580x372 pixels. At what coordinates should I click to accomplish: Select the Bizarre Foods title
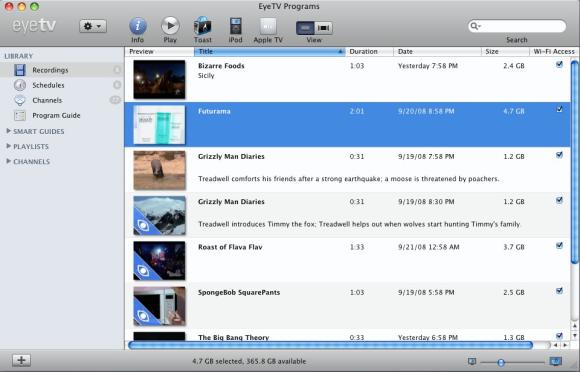(x=221, y=66)
